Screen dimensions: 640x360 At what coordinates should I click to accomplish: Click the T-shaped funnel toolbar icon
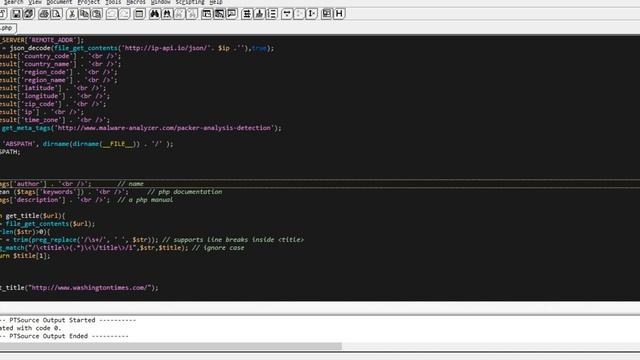tap(287, 14)
